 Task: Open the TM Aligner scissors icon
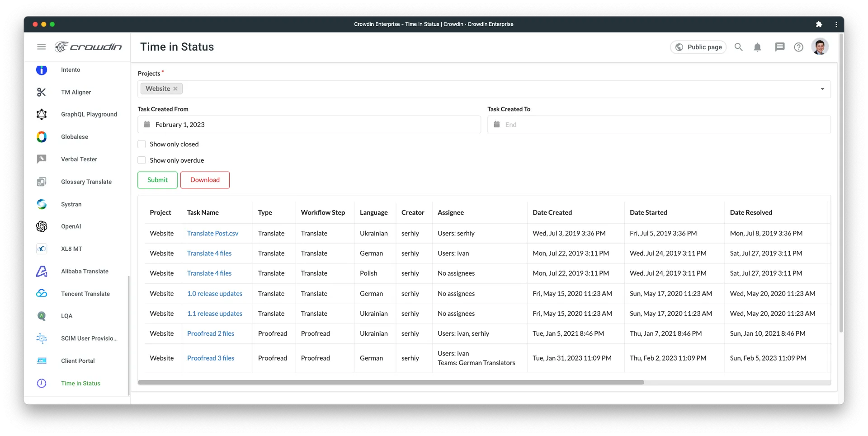click(42, 92)
